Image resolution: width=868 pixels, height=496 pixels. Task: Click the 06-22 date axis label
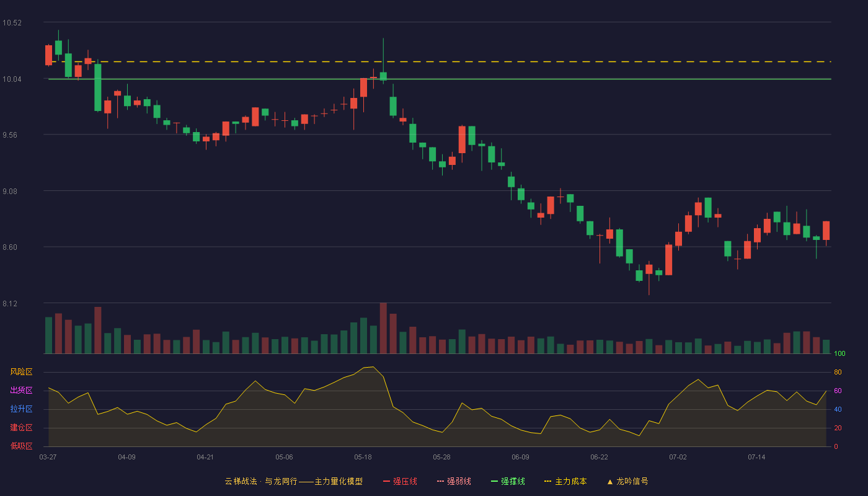click(x=599, y=457)
